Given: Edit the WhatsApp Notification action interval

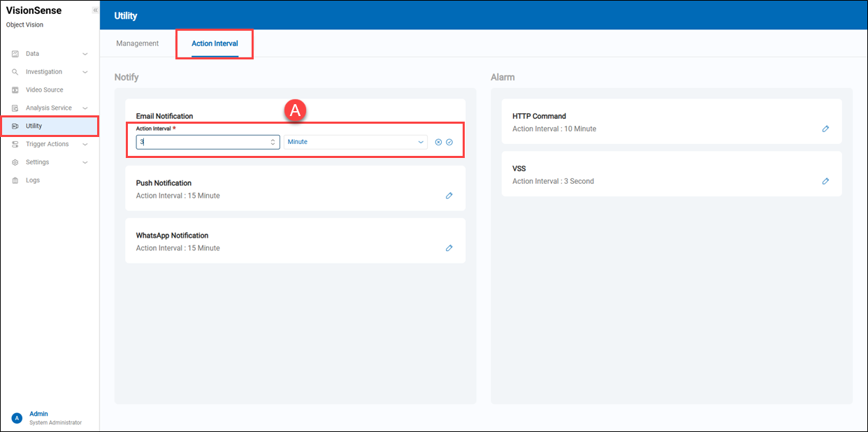Looking at the screenshot, I should 449,248.
